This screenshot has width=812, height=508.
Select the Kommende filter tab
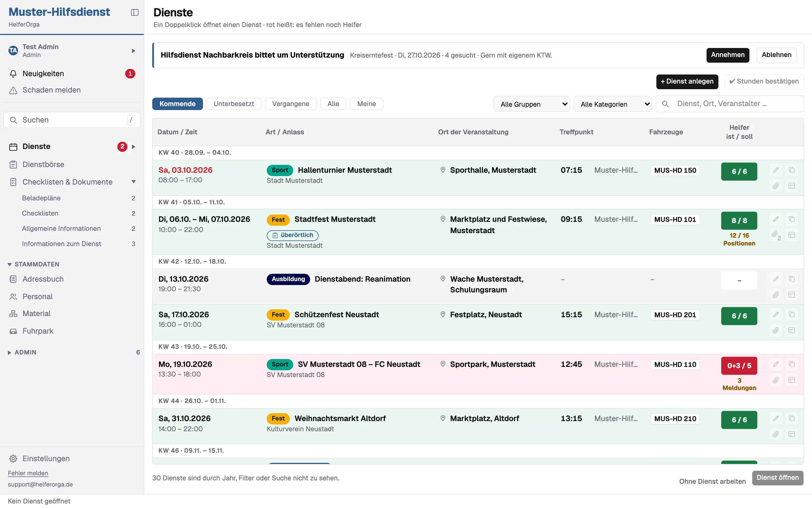178,104
